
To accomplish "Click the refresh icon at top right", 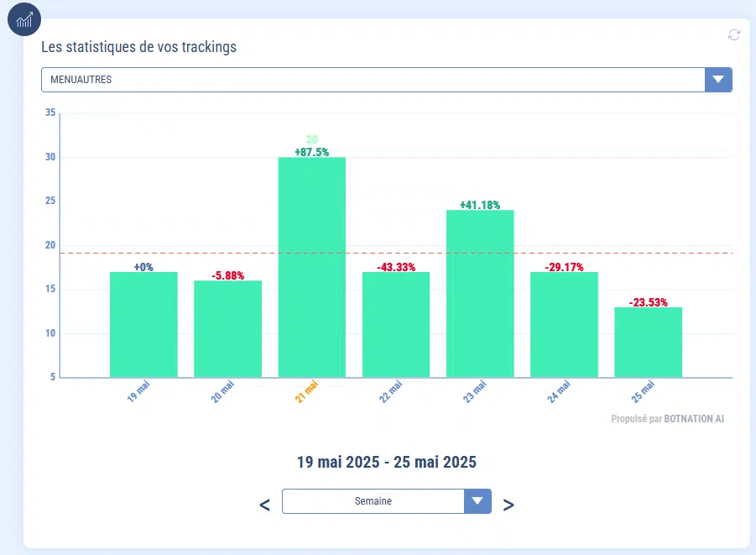I will (734, 34).
